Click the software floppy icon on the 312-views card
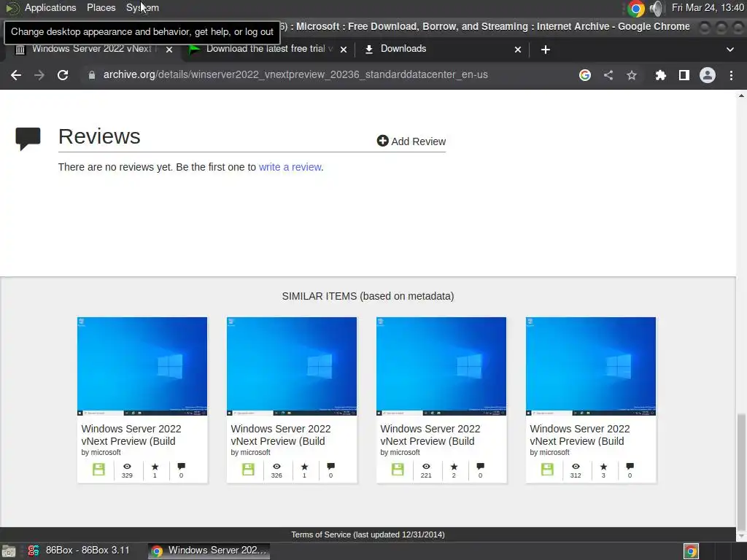The image size is (747, 560). [x=547, y=470]
